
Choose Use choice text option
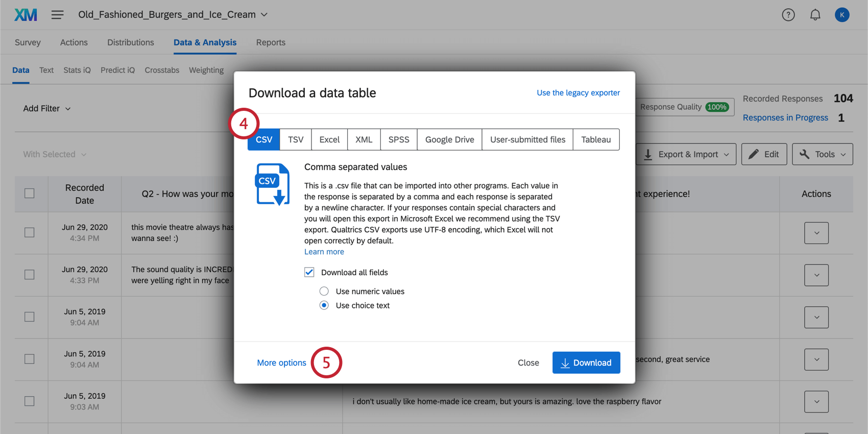tap(324, 305)
